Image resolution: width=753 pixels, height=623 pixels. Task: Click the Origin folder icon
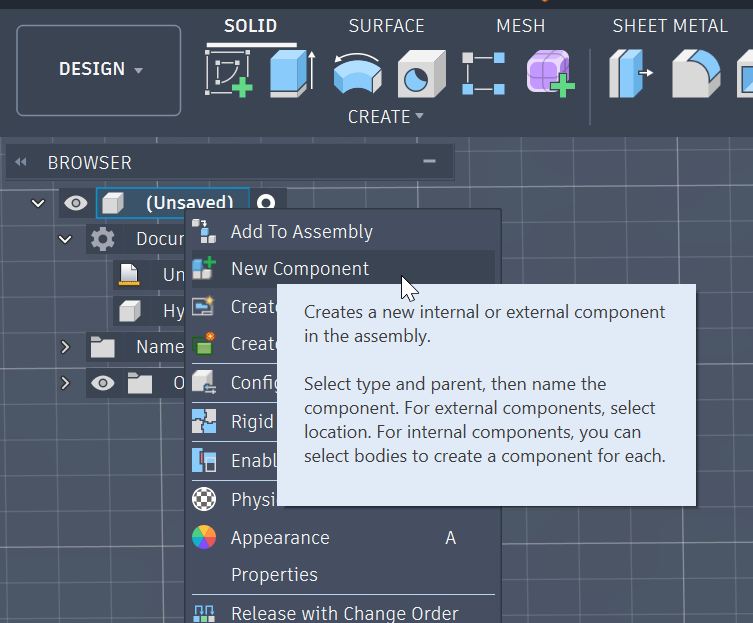(x=140, y=383)
